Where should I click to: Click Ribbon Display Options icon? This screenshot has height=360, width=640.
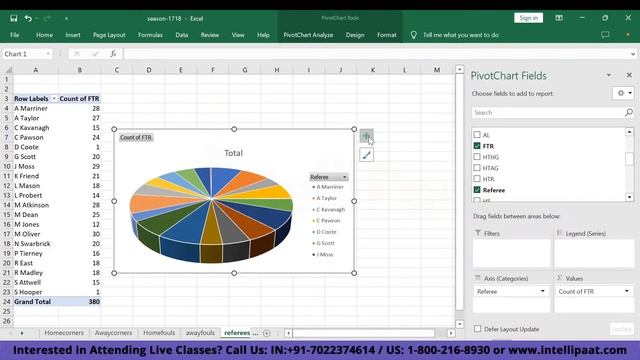pyautogui.click(x=559, y=18)
